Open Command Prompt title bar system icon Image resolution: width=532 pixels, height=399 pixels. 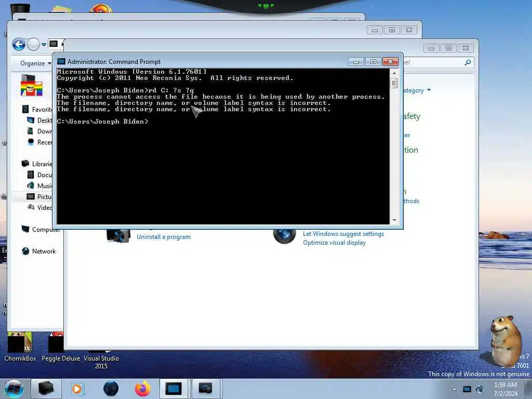click(61, 61)
